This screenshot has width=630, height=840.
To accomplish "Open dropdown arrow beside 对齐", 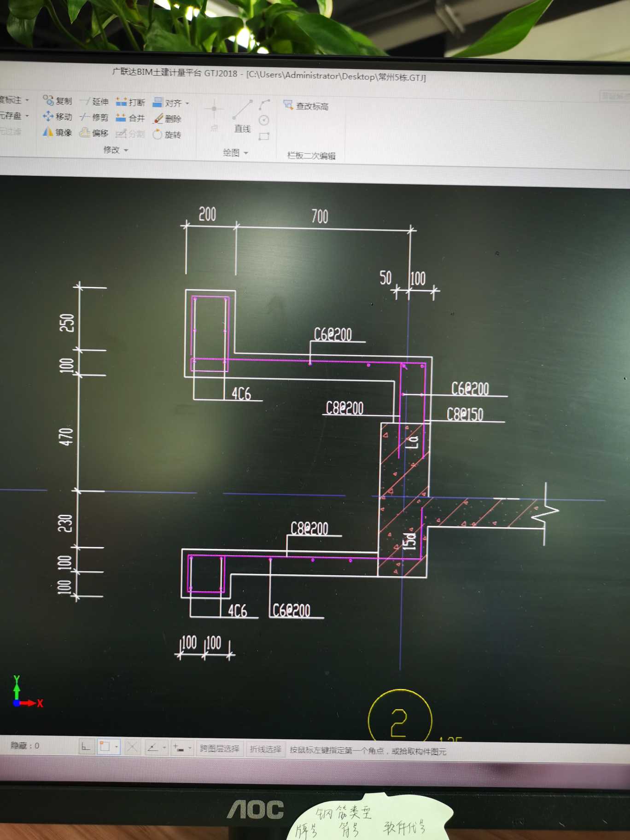I will point(187,104).
